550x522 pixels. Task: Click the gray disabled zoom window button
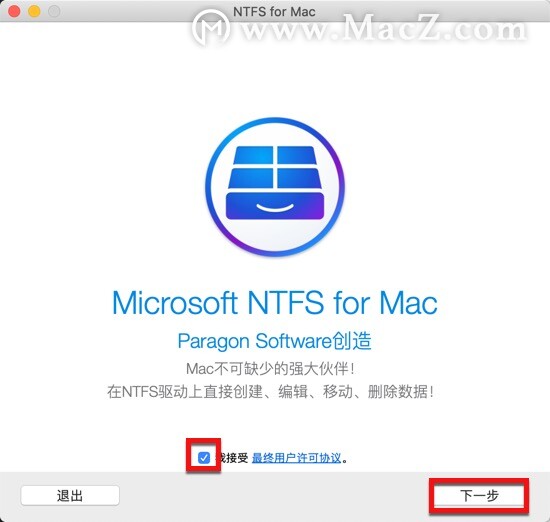coord(54,11)
